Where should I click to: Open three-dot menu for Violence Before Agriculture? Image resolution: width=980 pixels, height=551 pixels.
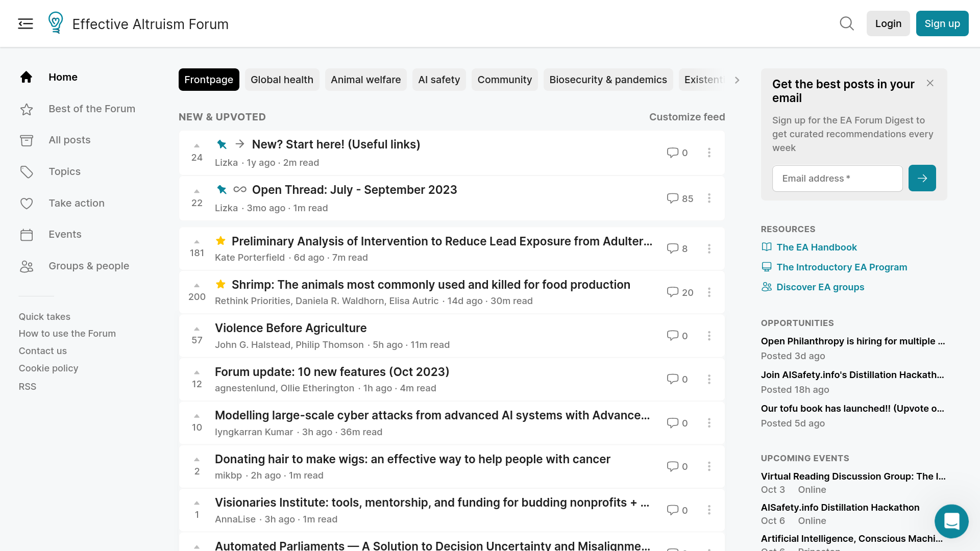tap(709, 336)
